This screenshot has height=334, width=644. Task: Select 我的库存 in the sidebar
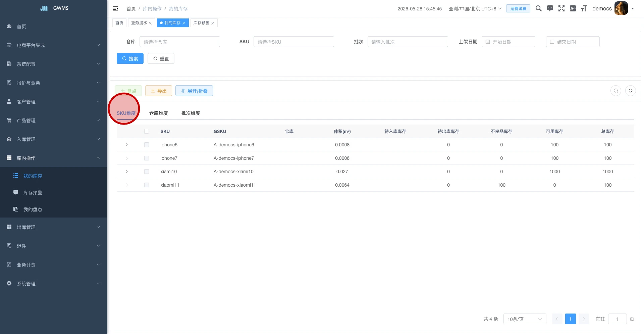click(x=53, y=176)
